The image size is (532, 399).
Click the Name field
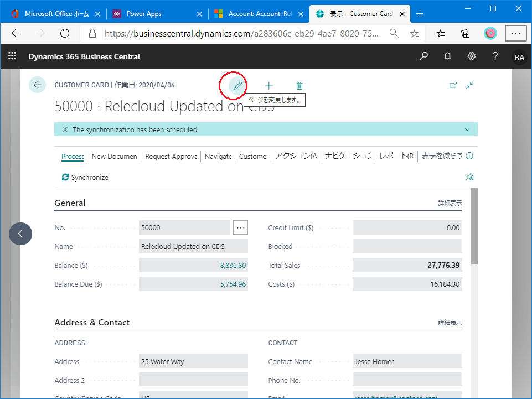tap(193, 246)
